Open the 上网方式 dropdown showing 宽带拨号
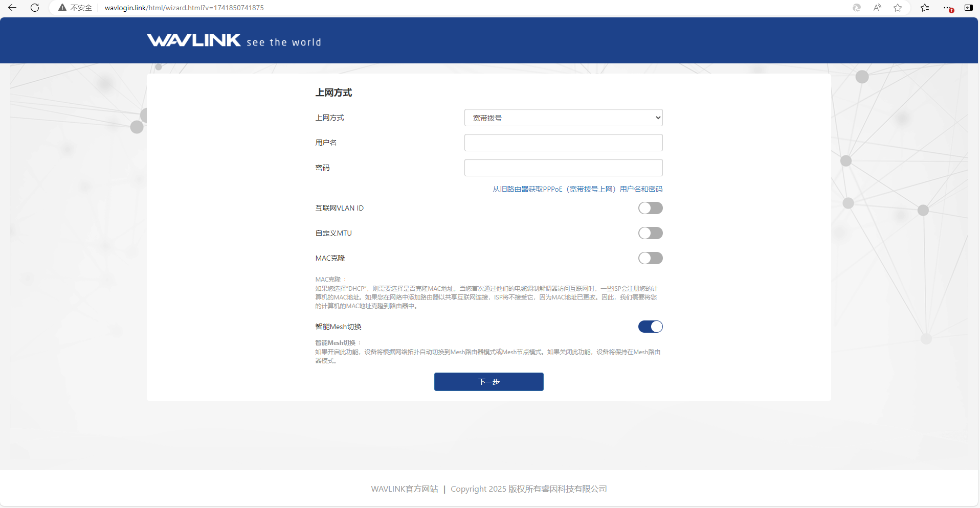Viewport: 980px width, 508px height. pos(563,117)
